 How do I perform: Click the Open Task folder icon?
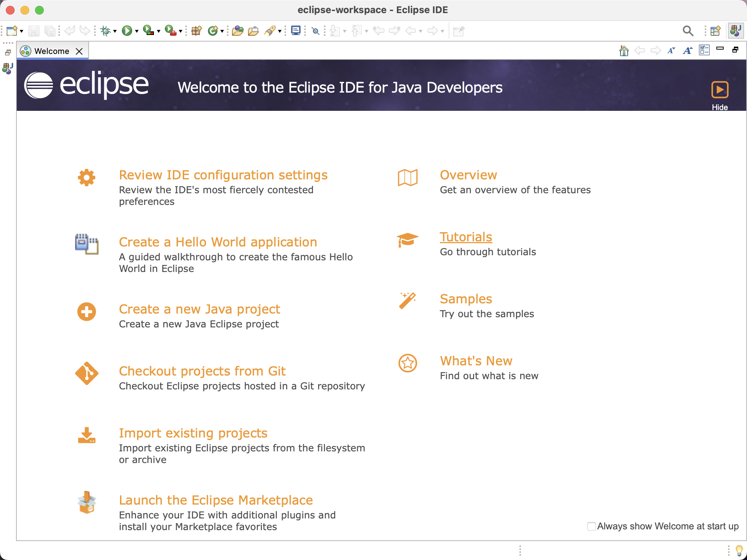pos(253,31)
